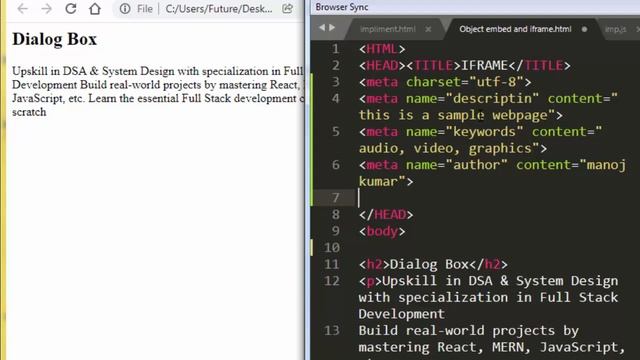This screenshot has height=360, width=640.
Task: Close the impliment.html tab
Action: click(428, 29)
